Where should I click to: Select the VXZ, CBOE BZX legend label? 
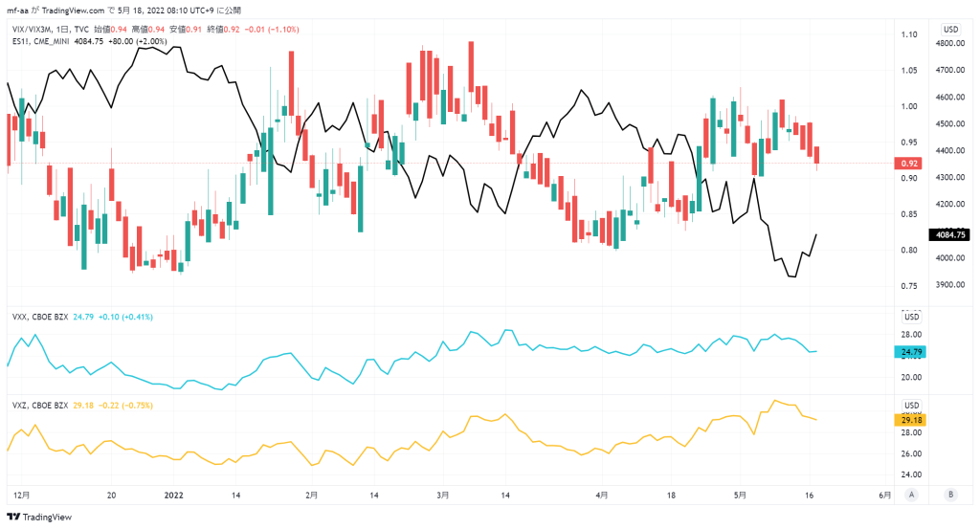coord(40,406)
